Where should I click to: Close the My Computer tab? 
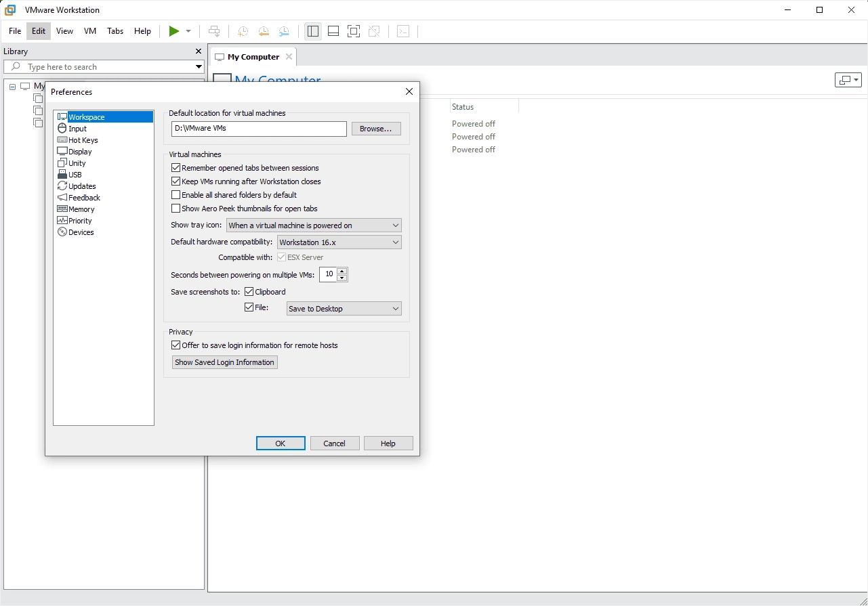[289, 57]
